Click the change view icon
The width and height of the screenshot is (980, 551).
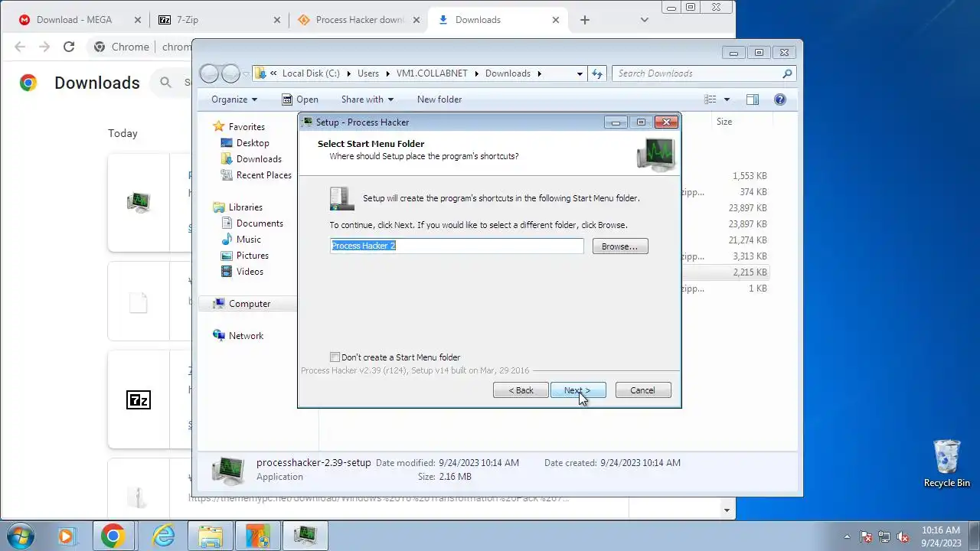tap(710, 99)
